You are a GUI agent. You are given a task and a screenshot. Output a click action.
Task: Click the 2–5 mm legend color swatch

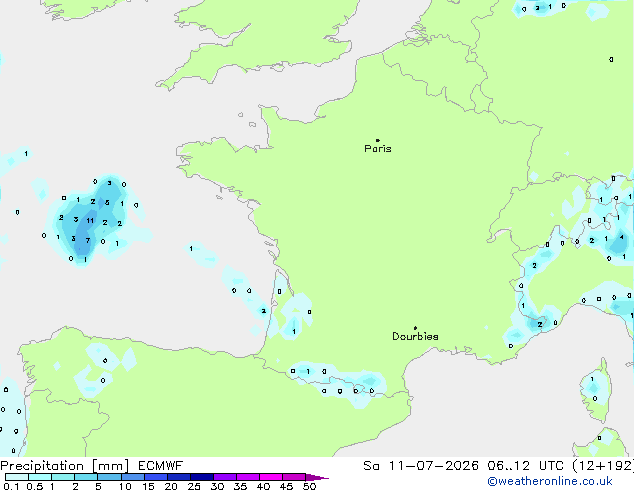[86, 477]
